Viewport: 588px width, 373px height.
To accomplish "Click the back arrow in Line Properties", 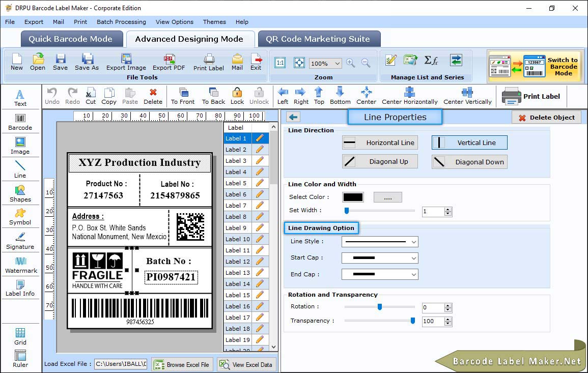I will coord(293,117).
